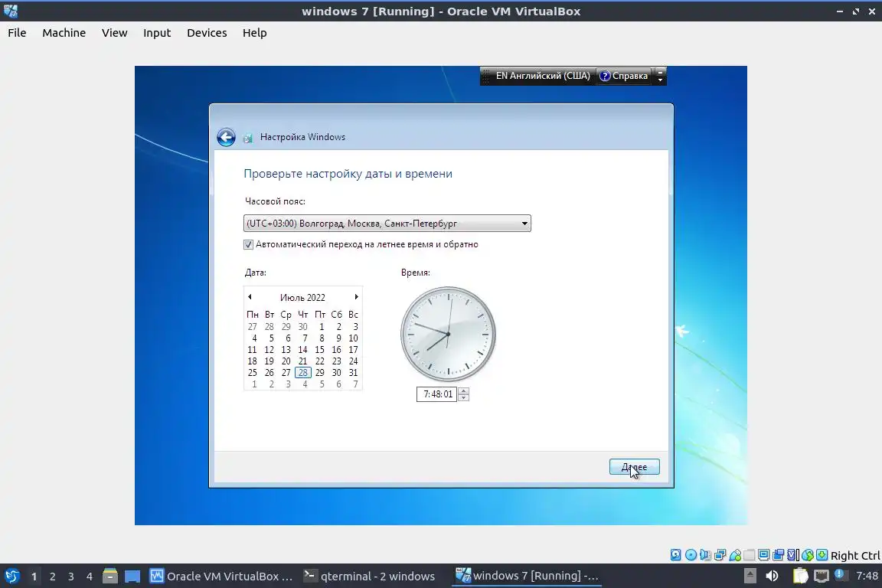Open the Input menu

(157, 33)
